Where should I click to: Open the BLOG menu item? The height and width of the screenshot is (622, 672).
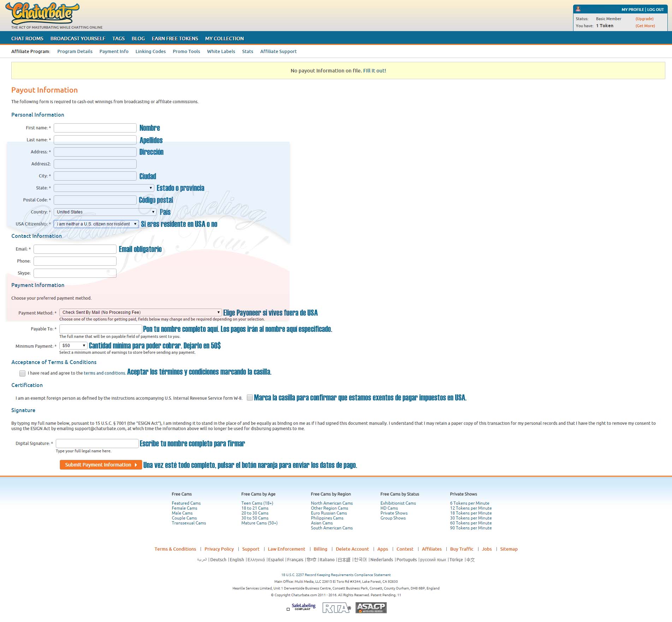click(138, 39)
